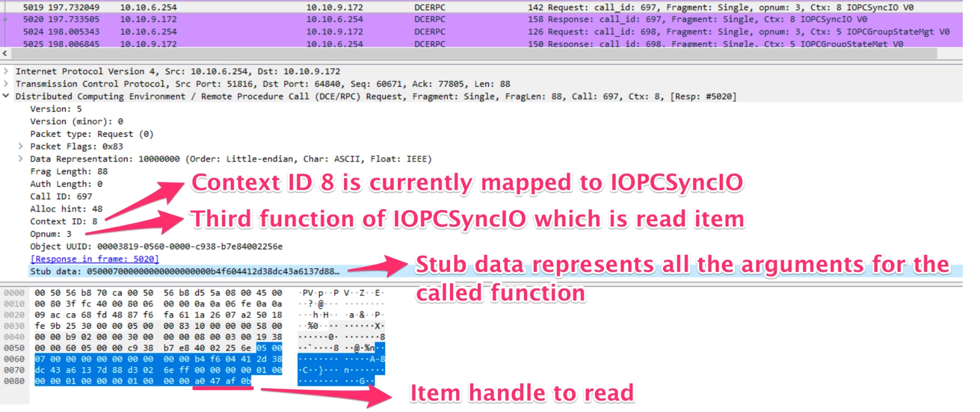Click hex bytes row at offset 0060
The width and height of the screenshot is (980, 412).
point(158,359)
